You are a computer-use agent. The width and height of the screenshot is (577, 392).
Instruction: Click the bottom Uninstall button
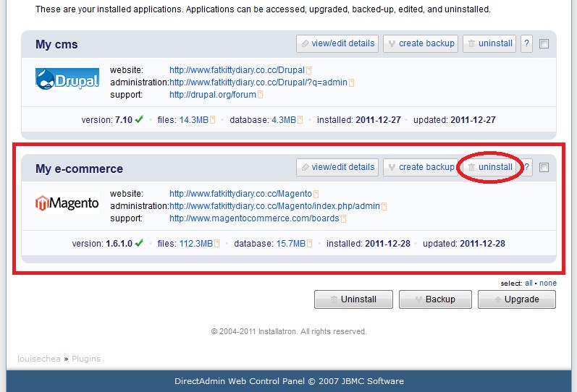tap(353, 299)
